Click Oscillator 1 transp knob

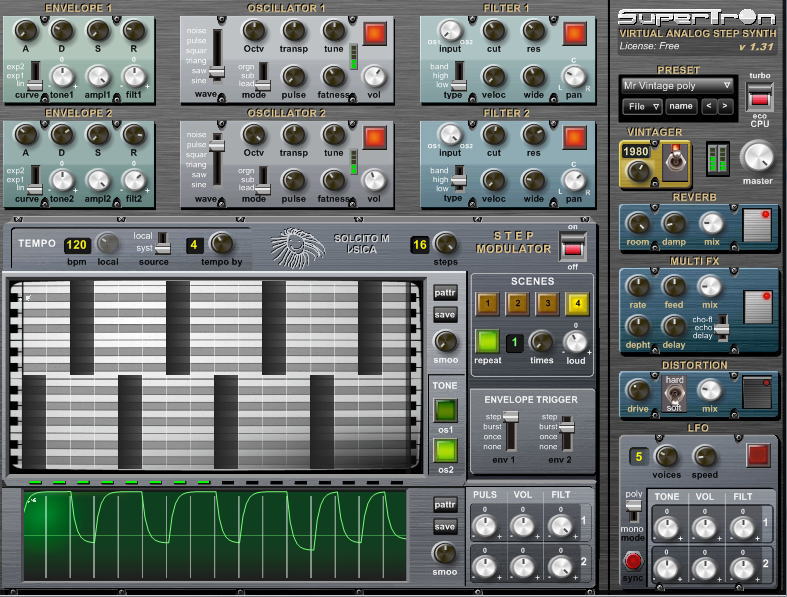[x=294, y=31]
